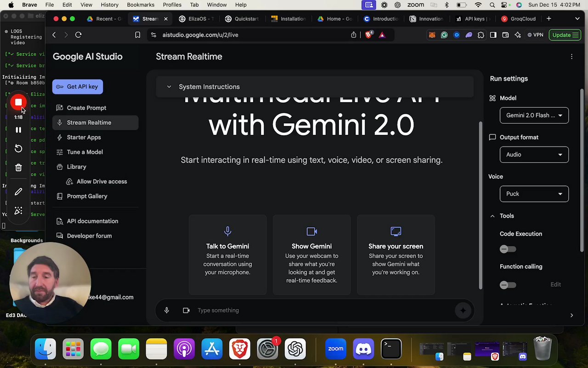This screenshot has height=368, width=588.
Task: Open the Output format Audio dropdown
Action: click(534, 155)
